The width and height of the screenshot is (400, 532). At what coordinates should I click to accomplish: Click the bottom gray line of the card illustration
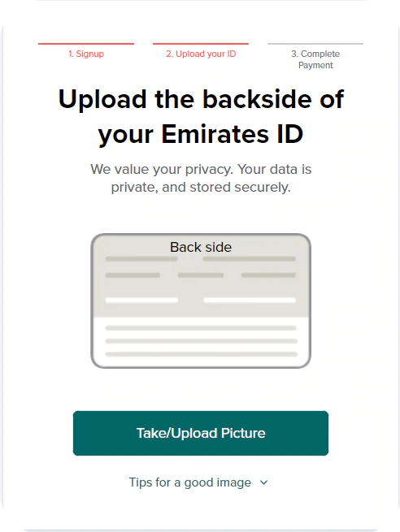pyautogui.click(x=201, y=354)
